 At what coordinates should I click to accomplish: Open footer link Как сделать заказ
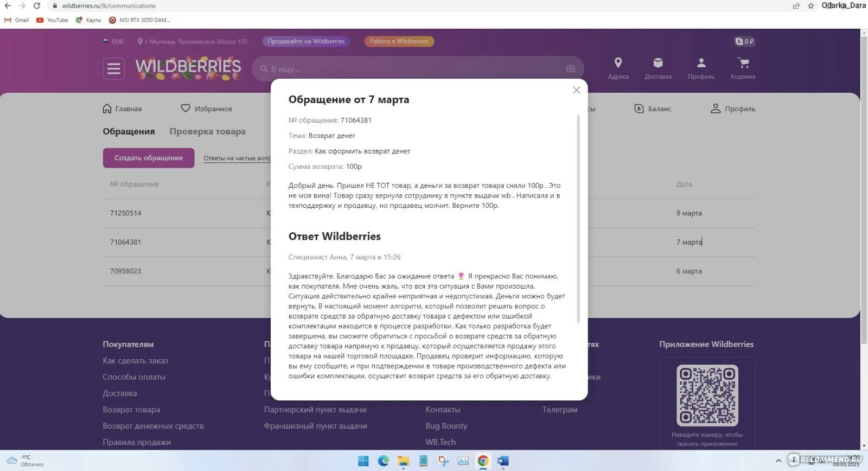(135, 360)
